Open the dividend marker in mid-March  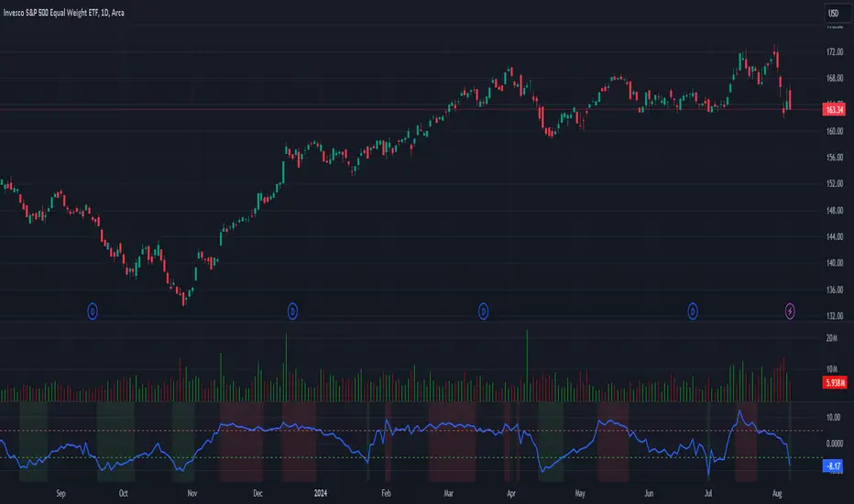click(483, 312)
